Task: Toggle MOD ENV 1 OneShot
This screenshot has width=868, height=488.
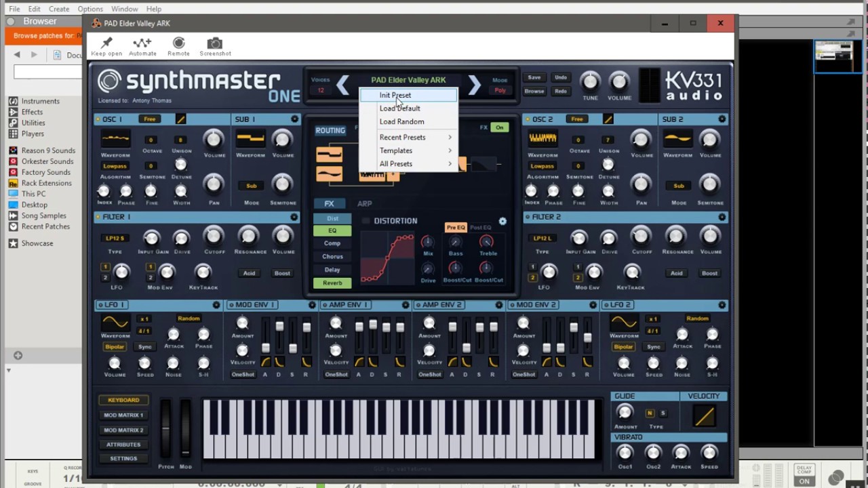Action: pos(243,374)
